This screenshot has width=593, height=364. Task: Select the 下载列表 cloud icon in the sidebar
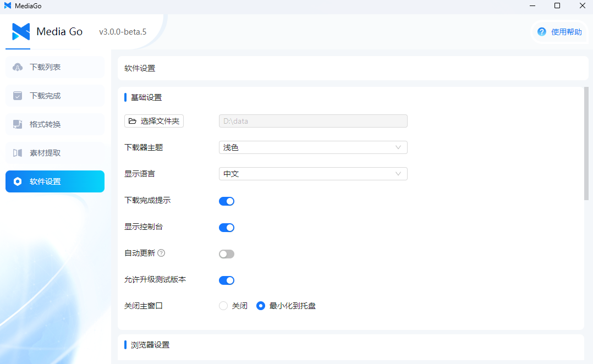point(19,67)
